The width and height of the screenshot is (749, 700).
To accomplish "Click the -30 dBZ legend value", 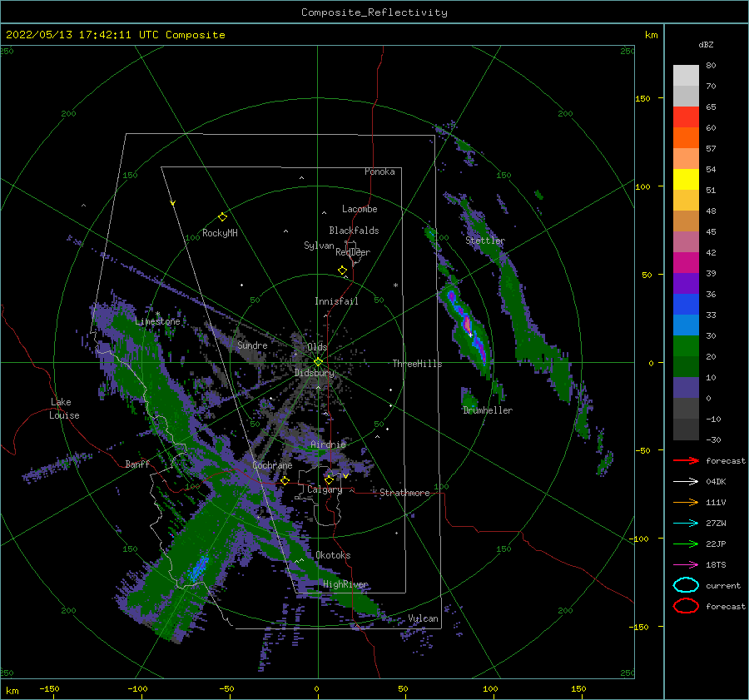I will pos(713,439).
